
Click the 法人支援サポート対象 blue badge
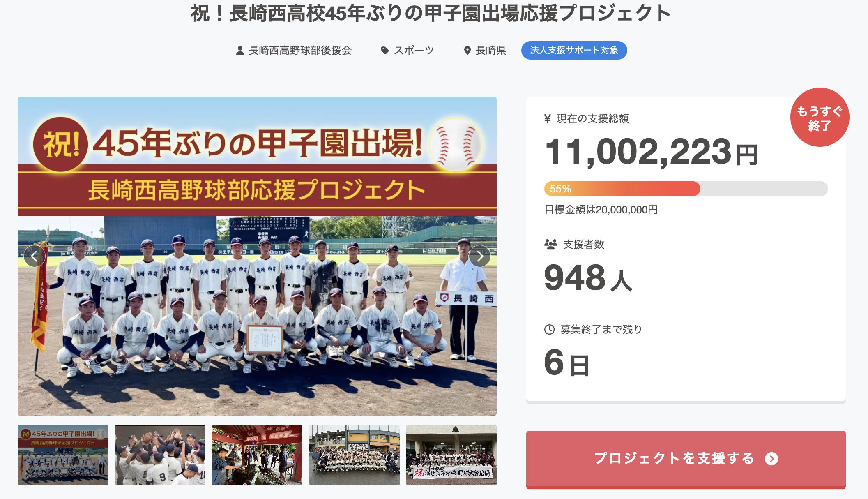(x=574, y=50)
